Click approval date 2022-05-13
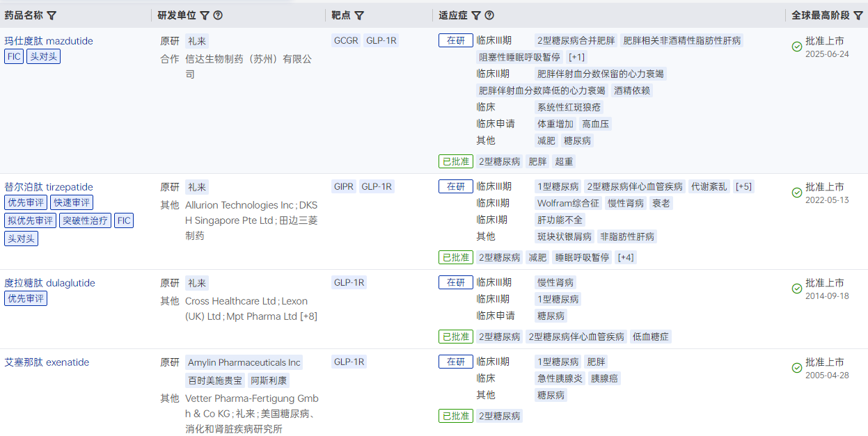868x436 pixels. point(827,200)
